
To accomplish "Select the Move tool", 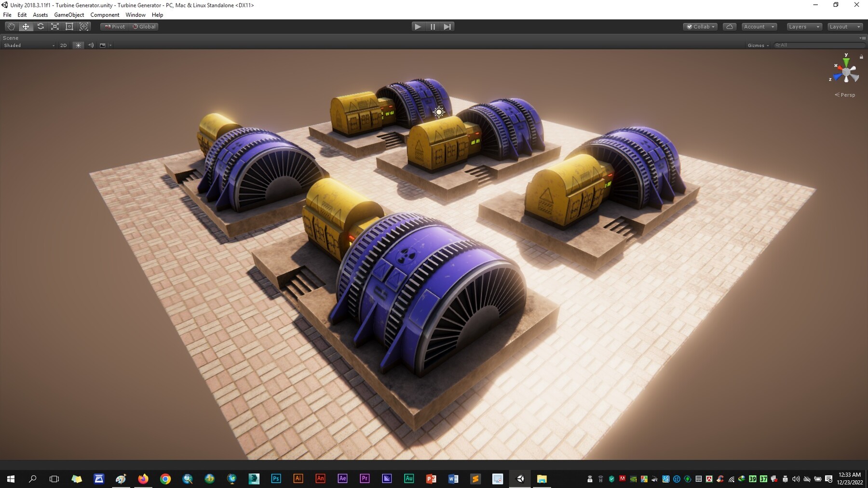I will (26, 26).
